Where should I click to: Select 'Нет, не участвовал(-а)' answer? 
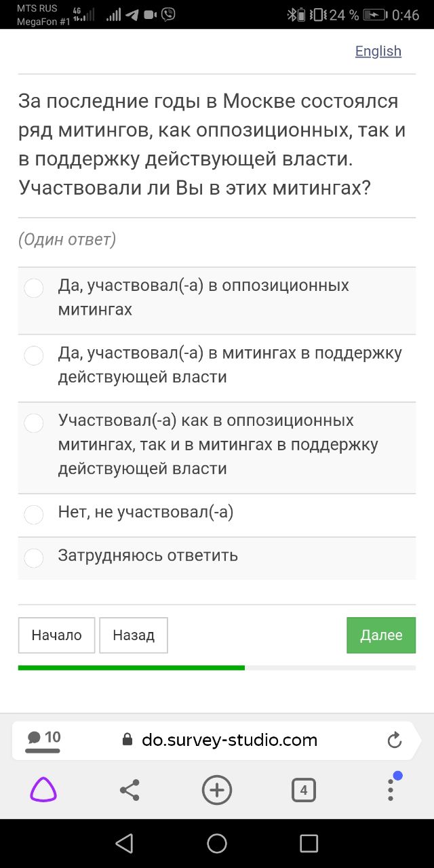point(34,515)
